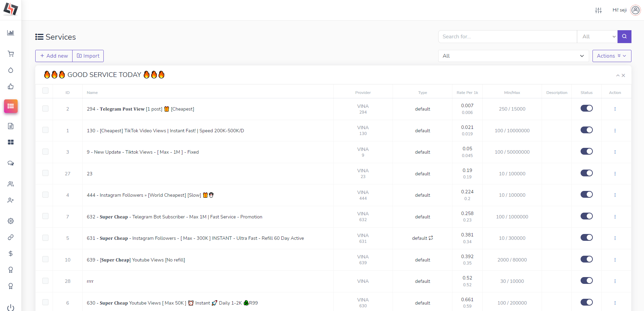
Task: Check the box for Telegram Post View row
Action: coord(45,109)
